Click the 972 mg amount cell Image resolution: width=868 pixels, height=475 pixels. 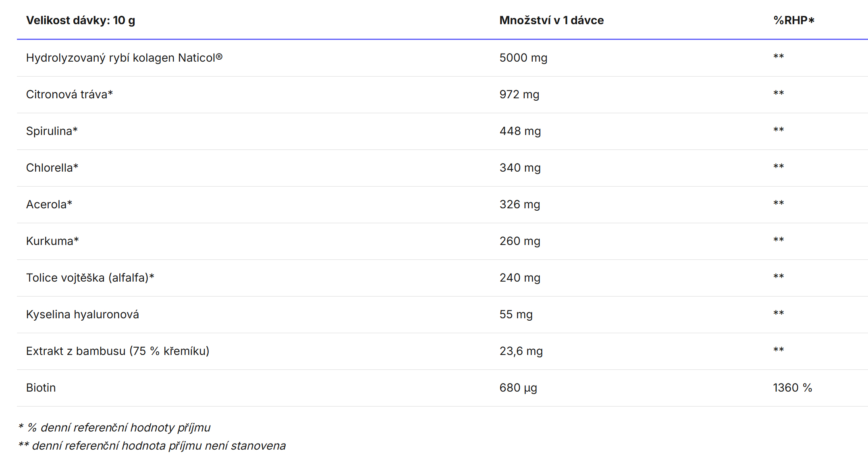coord(519,95)
